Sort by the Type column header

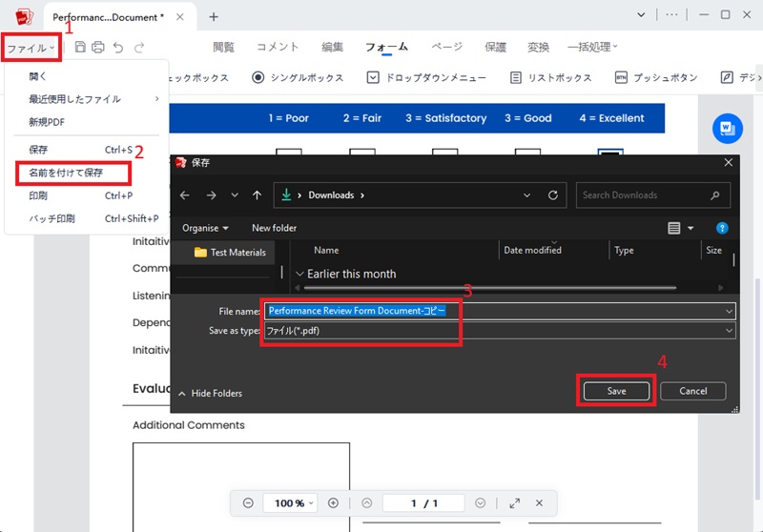coord(624,250)
